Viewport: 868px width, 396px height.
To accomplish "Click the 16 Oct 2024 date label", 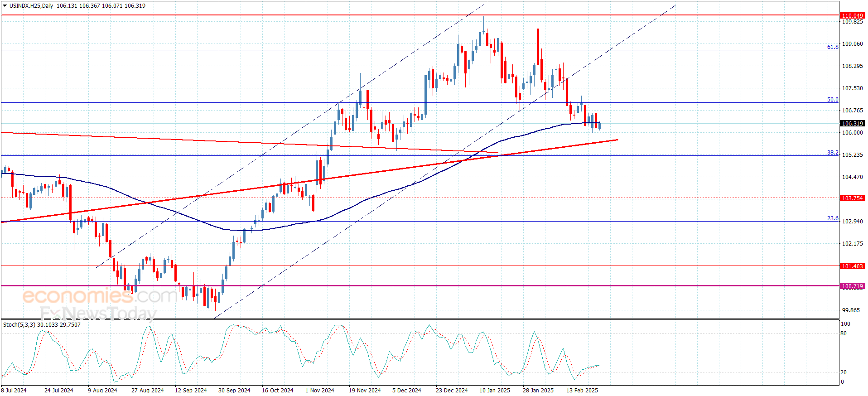I will coord(278,390).
